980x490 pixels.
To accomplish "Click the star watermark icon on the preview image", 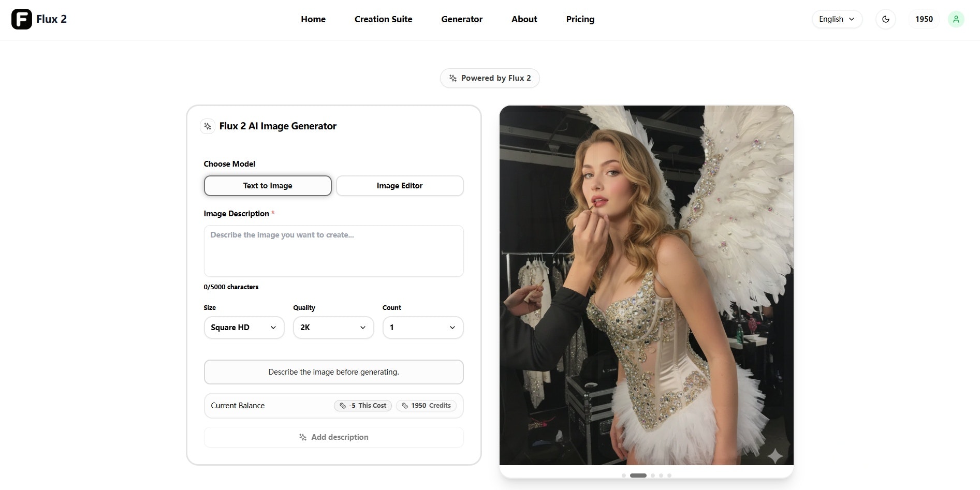I will click(x=775, y=455).
